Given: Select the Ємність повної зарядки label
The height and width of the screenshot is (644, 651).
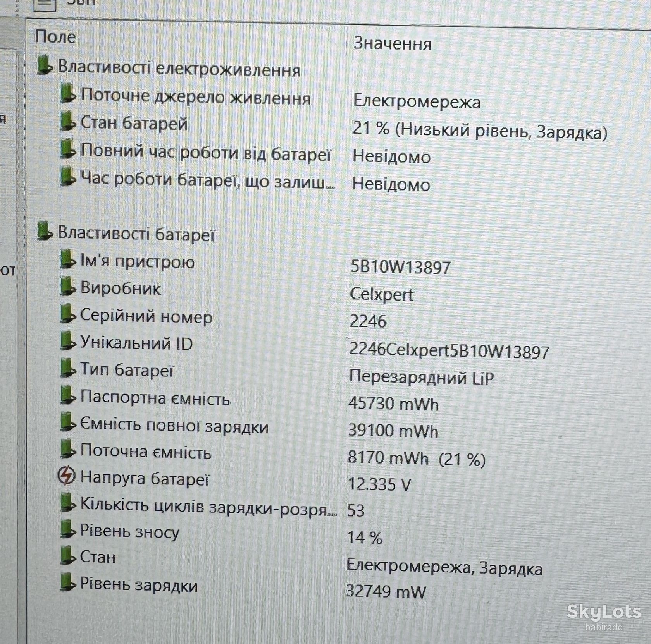Looking at the screenshot, I should pos(174,426).
